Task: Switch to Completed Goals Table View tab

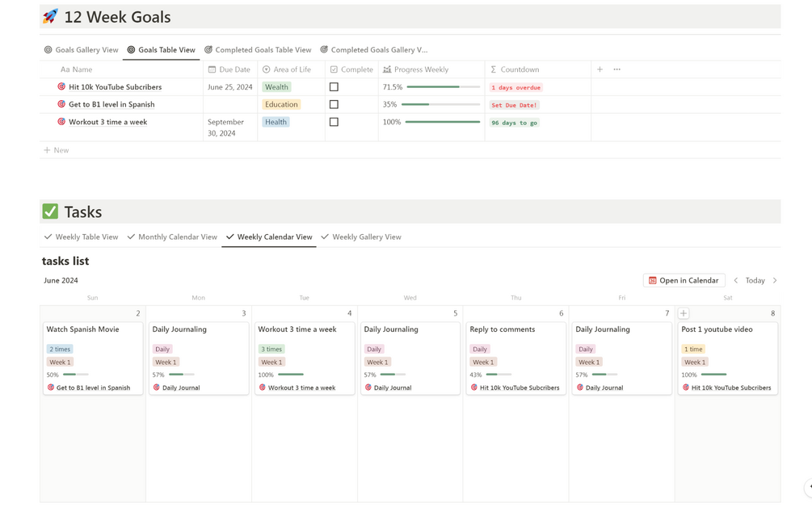Action: click(x=258, y=50)
